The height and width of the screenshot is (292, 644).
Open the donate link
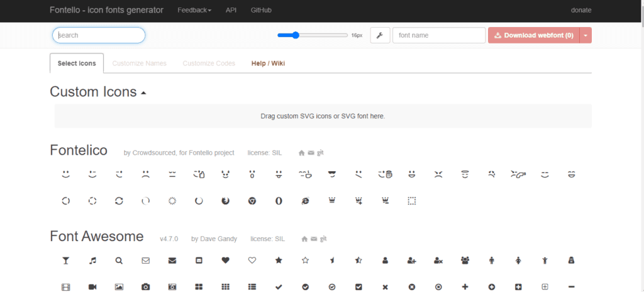[x=581, y=10]
